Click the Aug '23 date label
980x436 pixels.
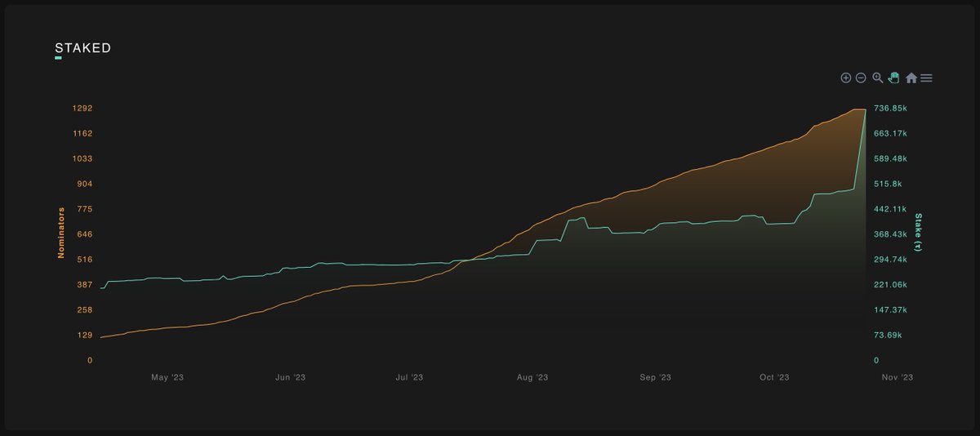coord(532,378)
